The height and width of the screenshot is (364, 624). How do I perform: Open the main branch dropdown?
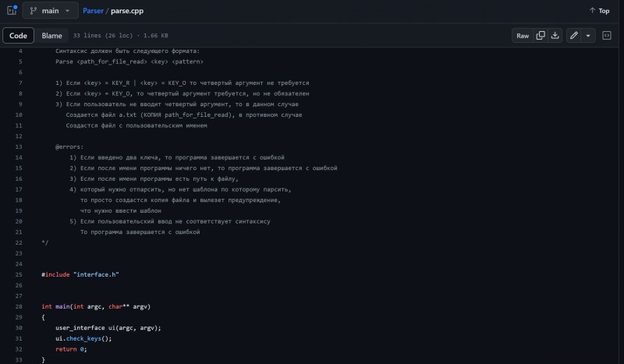coord(50,11)
